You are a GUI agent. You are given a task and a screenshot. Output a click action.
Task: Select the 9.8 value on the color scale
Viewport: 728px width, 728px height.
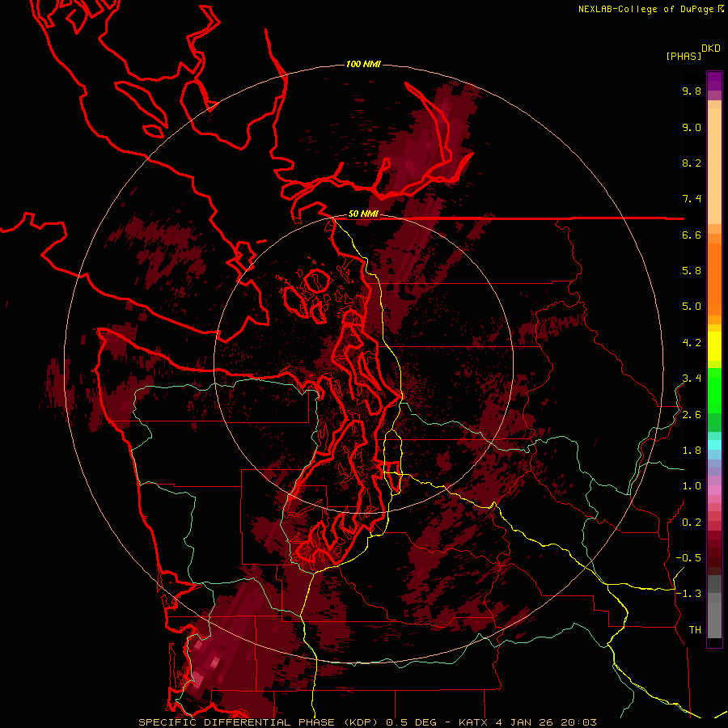coord(692,91)
